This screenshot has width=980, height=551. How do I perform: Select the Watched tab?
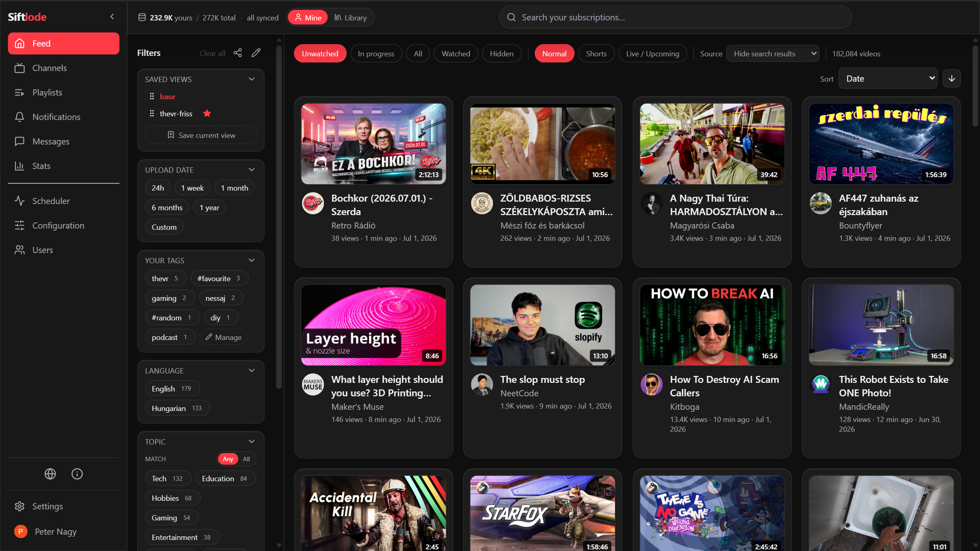(456, 53)
